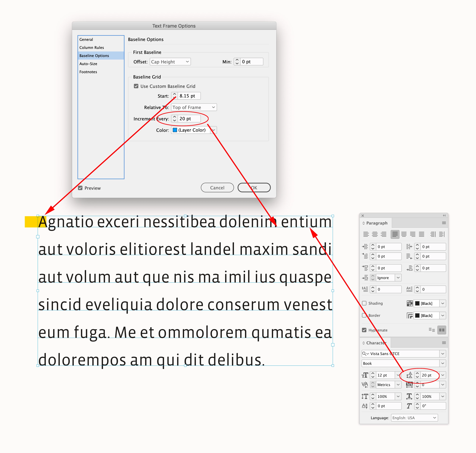Click the Do Not Align to Baseline Grid icon
Viewport: 476px width, 453px height.
click(431, 330)
